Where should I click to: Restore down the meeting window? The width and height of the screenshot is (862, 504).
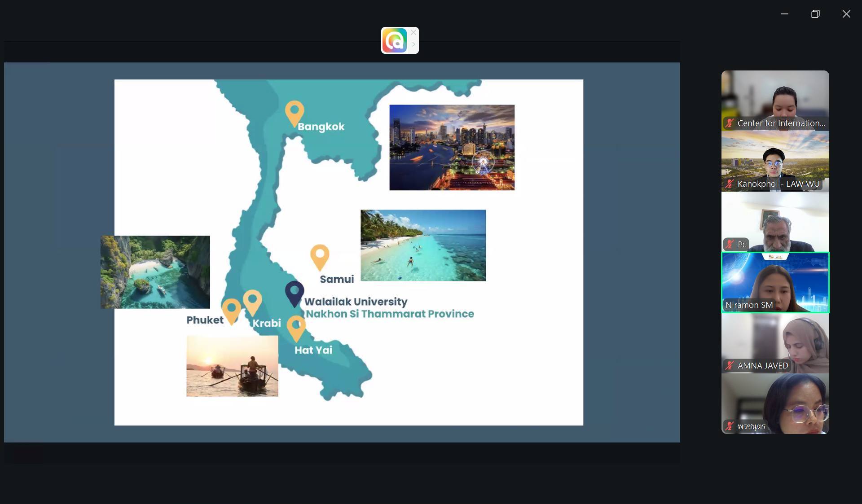[x=815, y=14]
